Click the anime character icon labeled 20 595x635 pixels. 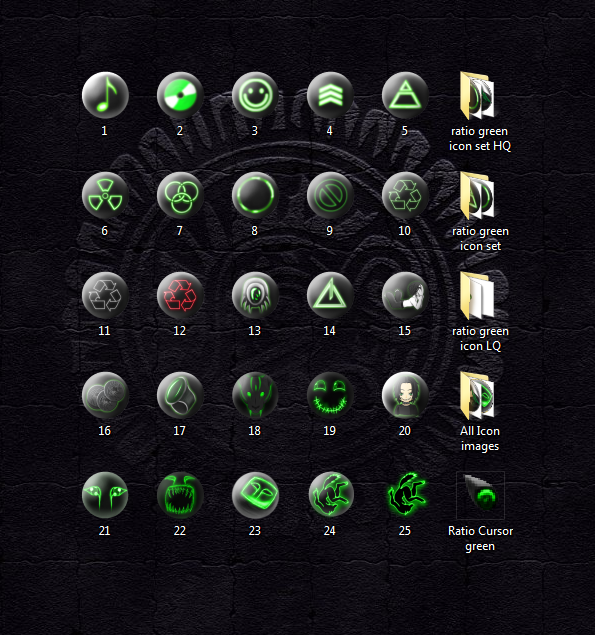405,396
